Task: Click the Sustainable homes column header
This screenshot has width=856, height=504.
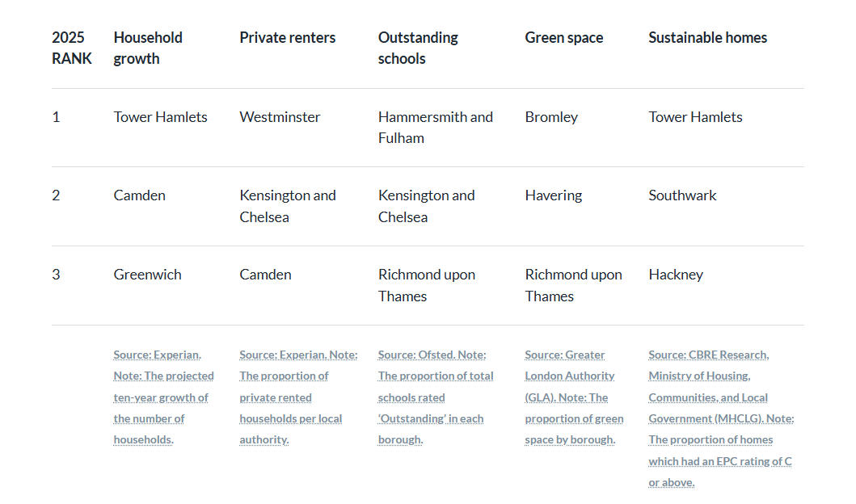Action: click(x=707, y=37)
